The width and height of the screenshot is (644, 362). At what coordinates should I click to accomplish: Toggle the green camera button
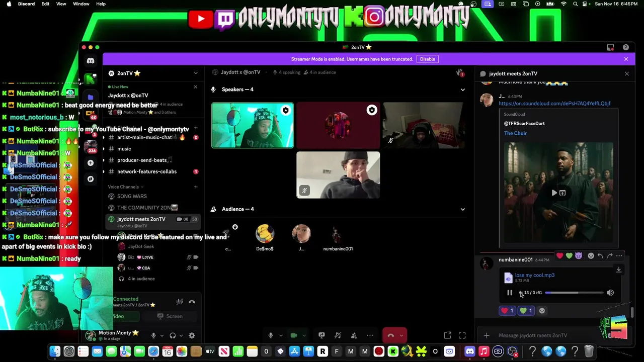(294, 335)
